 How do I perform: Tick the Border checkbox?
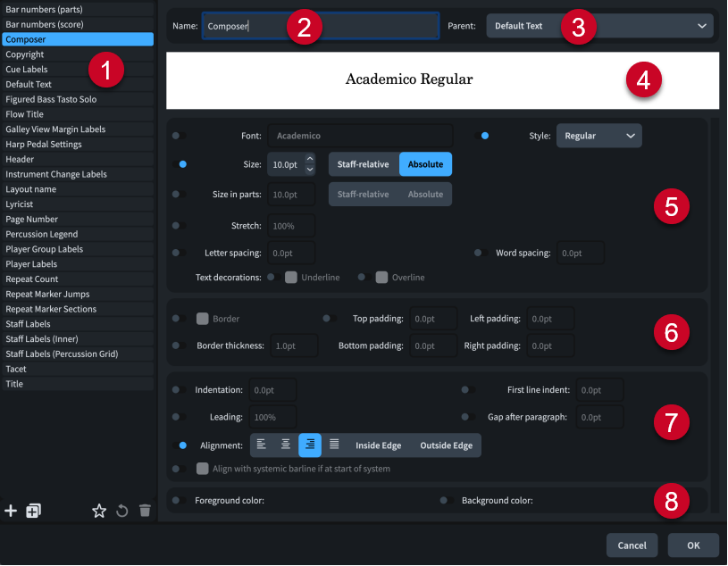[203, 318]
